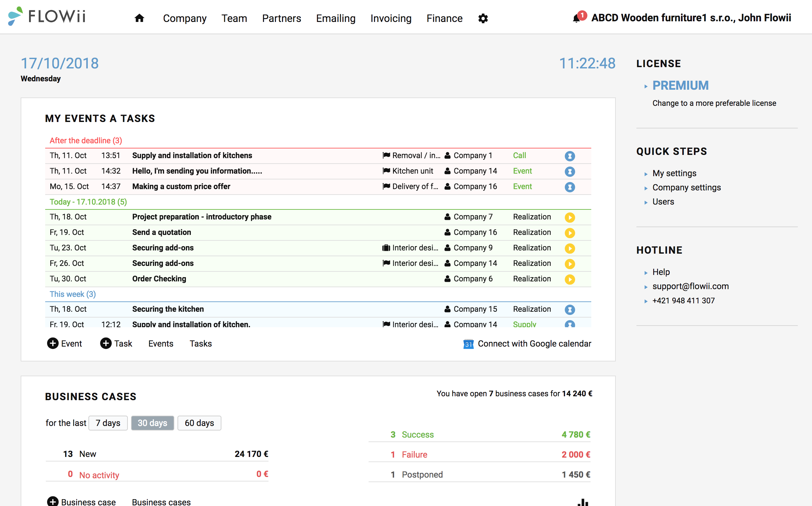Image resolution: width=812 pixels, height=506 pixels.
Task: Select the 7 days period
Action: pyautogui.click(x=108, y=423)
